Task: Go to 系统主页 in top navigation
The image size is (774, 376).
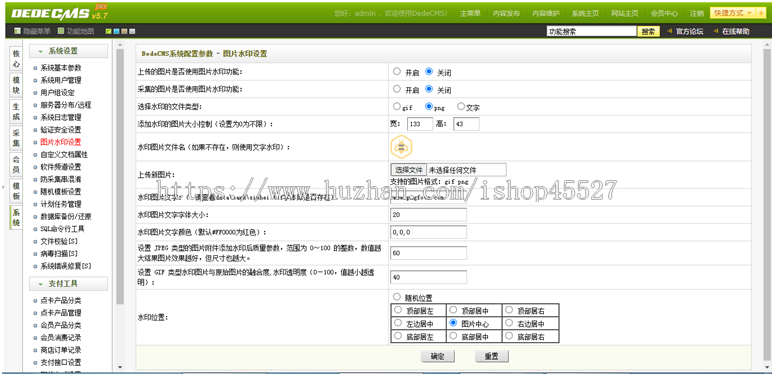Action: pos(585,13)
